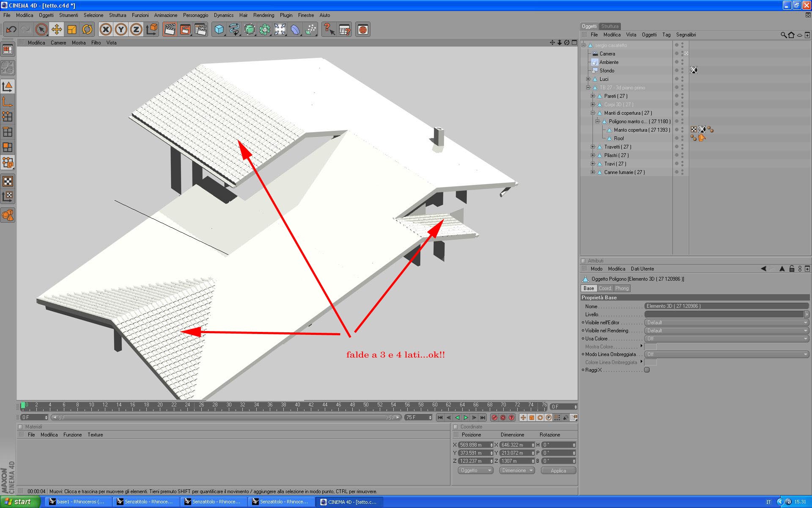Select the Rotate tool icon
This screenshot has width=812, height=508.
coord(87,30)
